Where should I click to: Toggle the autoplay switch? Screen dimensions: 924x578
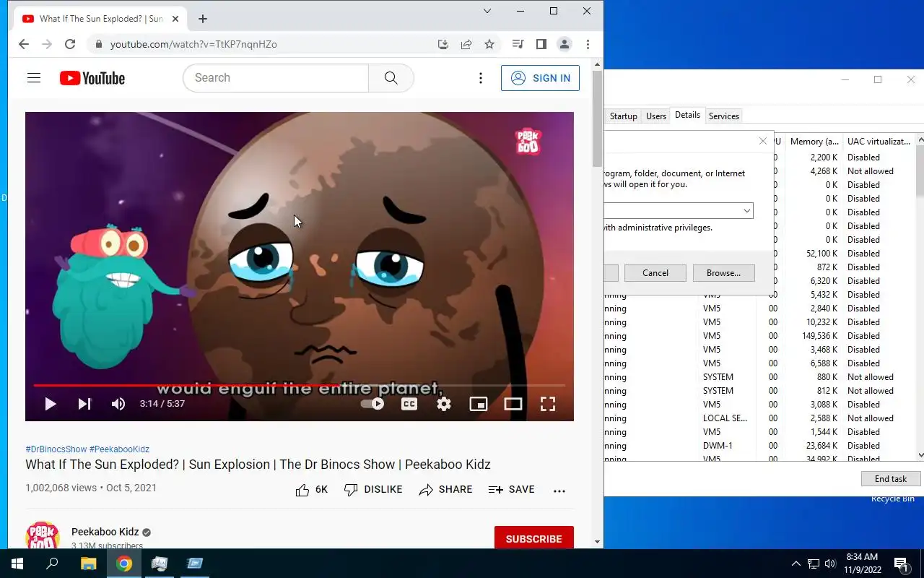pyautogui.click(x=372, y=404)
